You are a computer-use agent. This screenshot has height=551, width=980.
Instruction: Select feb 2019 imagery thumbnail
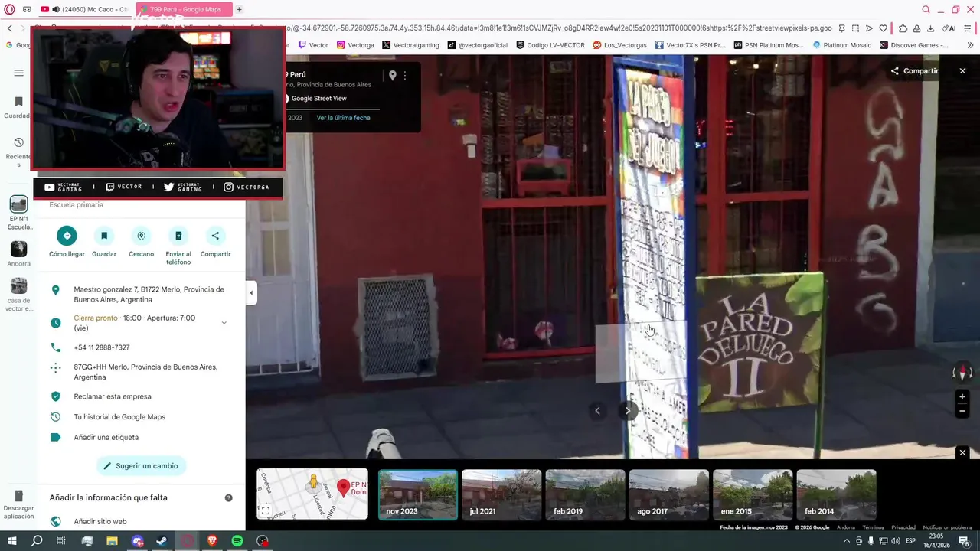585,494
